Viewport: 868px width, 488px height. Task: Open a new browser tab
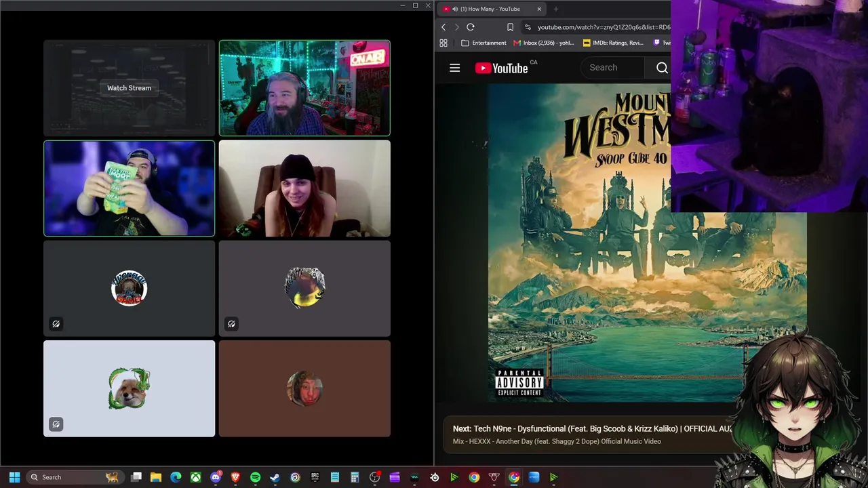tap(556, 9)
